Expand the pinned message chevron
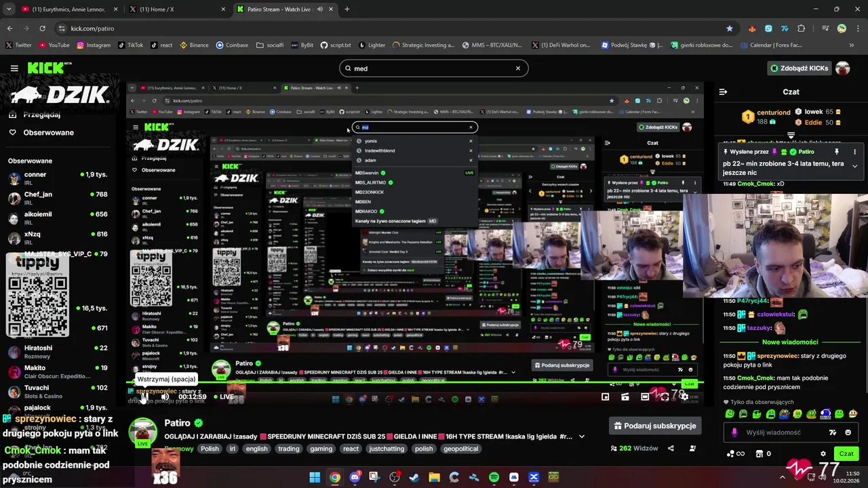868x488 pixels. point(854,166)
